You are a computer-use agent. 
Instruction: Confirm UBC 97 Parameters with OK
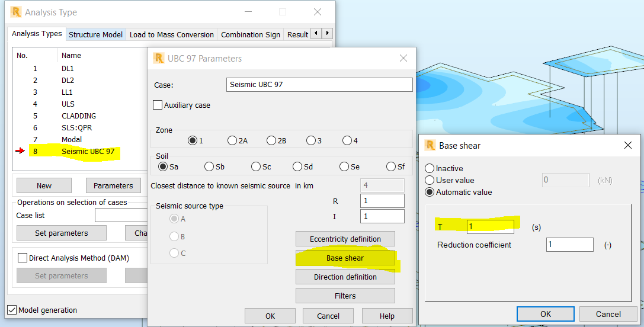coord(270,316)
